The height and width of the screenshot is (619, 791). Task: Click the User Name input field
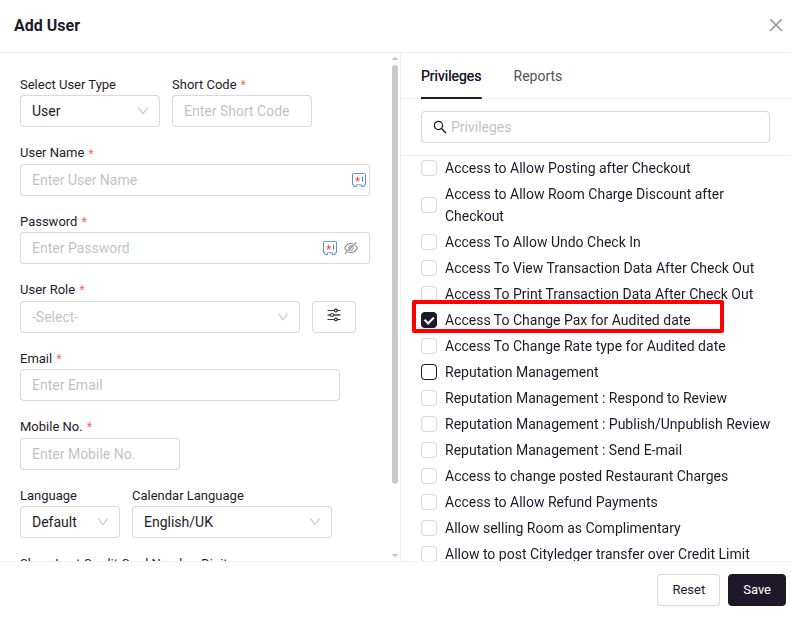[x=195, y=180]
